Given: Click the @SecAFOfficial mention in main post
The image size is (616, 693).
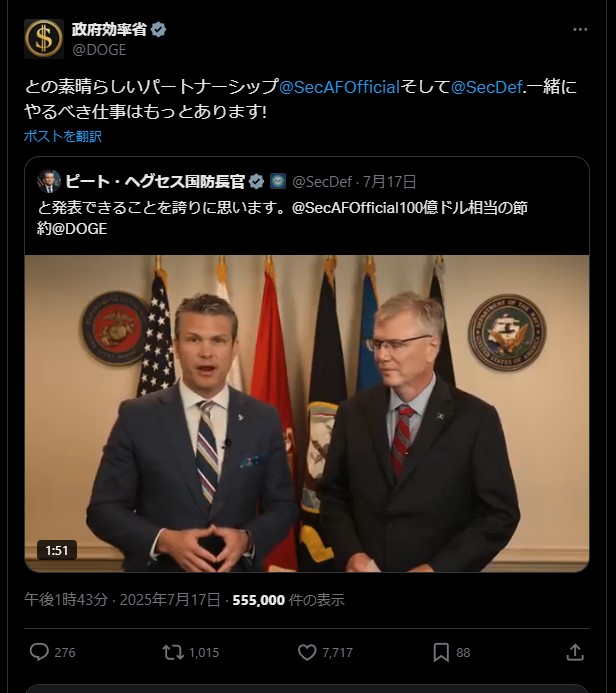Looking at the screenshot, I should tap(339, 87).
